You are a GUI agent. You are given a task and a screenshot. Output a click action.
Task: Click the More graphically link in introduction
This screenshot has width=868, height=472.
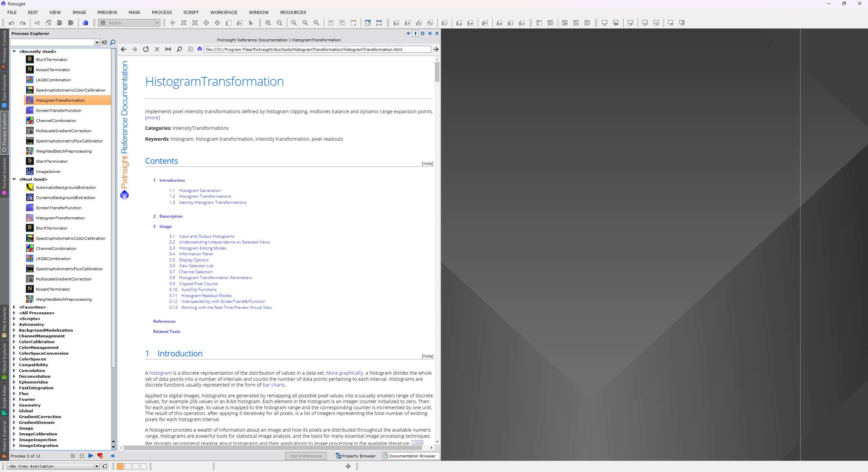point(344,373)
